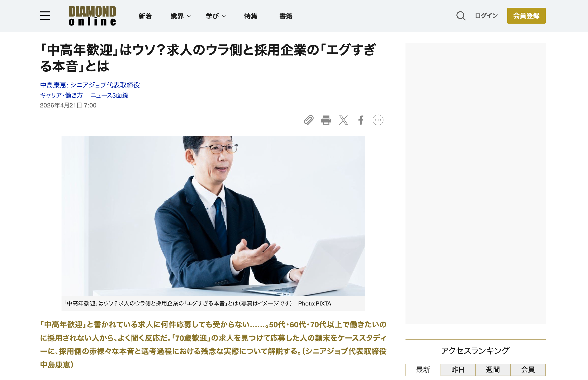Print the article with printer icon

coord(326,120)
